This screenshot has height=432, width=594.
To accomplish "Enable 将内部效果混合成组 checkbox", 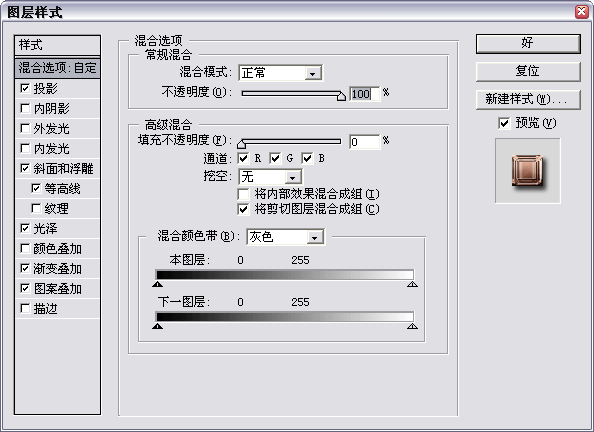I will click(243, 194).
